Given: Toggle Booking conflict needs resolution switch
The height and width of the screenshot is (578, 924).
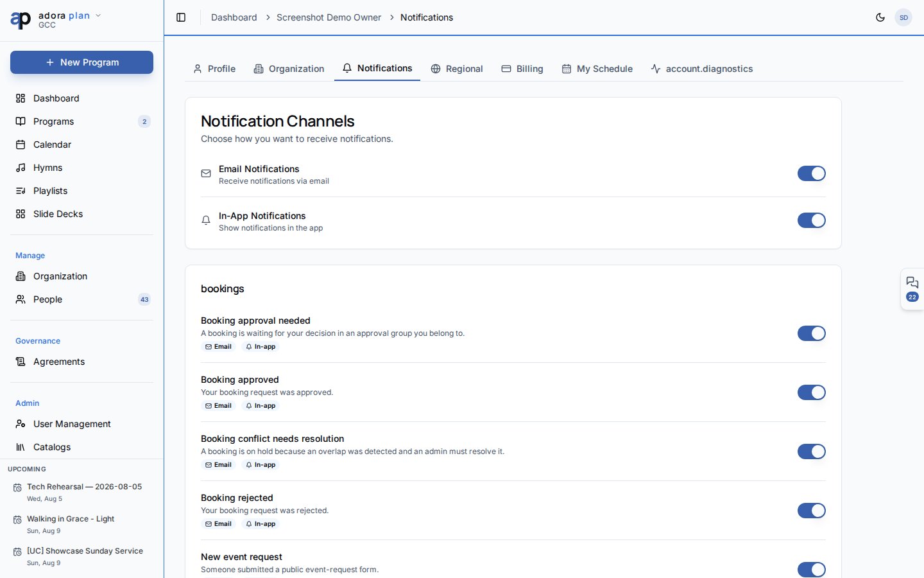Looking at the screenshot, I should click(x=812, y=451).
